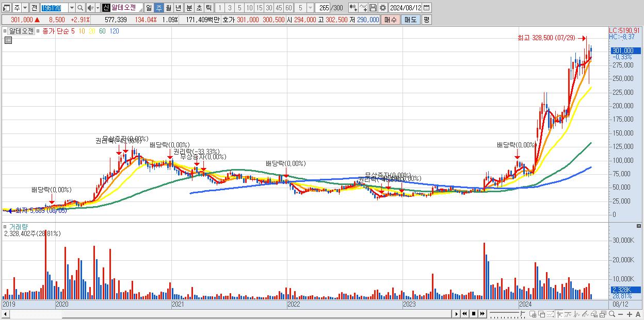The height and width of the screenshot is (320, 644).
Task: Click the chart window grid layout icon
Action: (x=533, y=314)
